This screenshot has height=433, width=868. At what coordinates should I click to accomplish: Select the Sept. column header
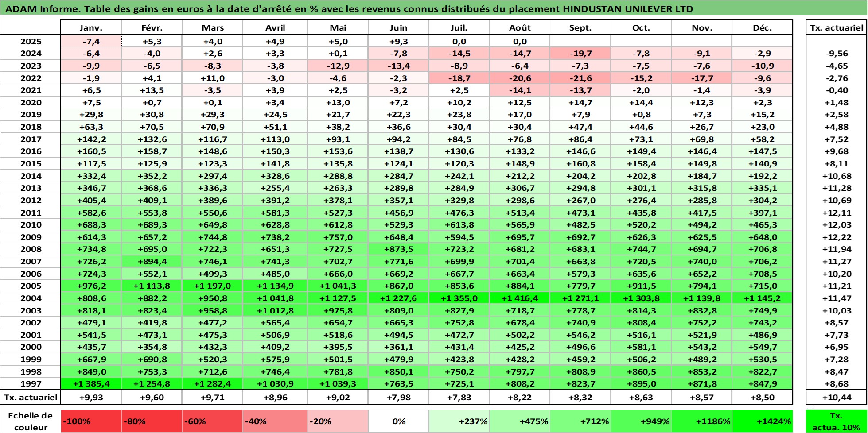[x=580, y=27]
